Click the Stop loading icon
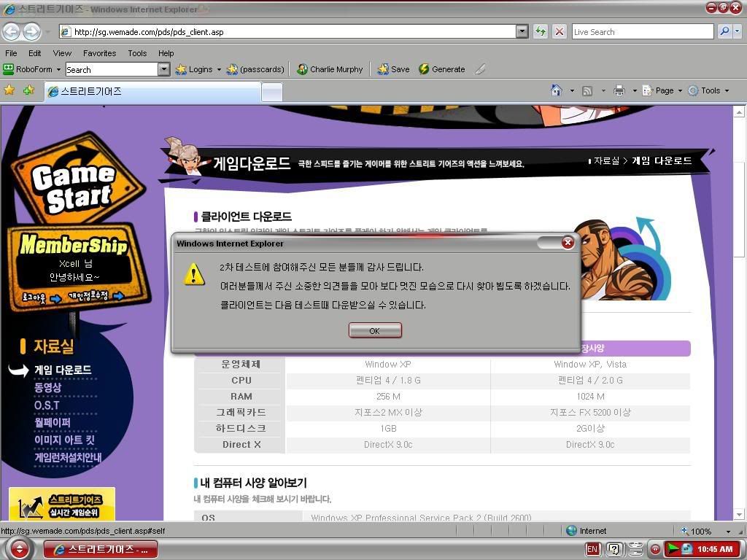This screenshot has width=747, height=560. pyautogui.click(x=560, y=31)
